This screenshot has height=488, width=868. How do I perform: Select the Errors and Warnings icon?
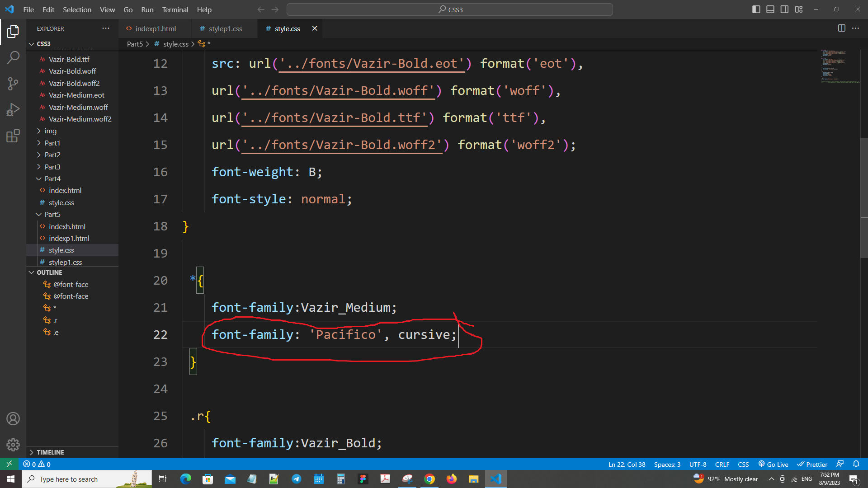34,464
